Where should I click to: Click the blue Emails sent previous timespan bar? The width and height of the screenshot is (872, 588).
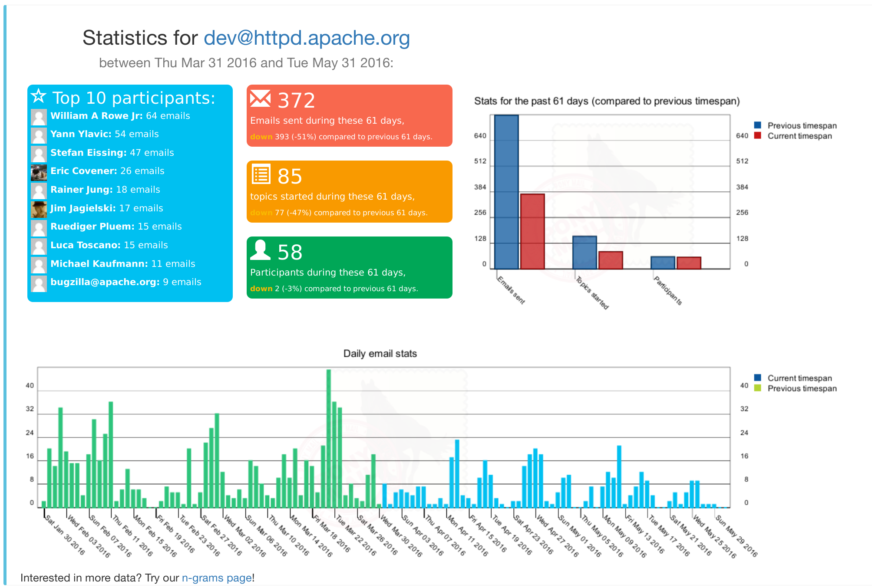pos(506,192)
